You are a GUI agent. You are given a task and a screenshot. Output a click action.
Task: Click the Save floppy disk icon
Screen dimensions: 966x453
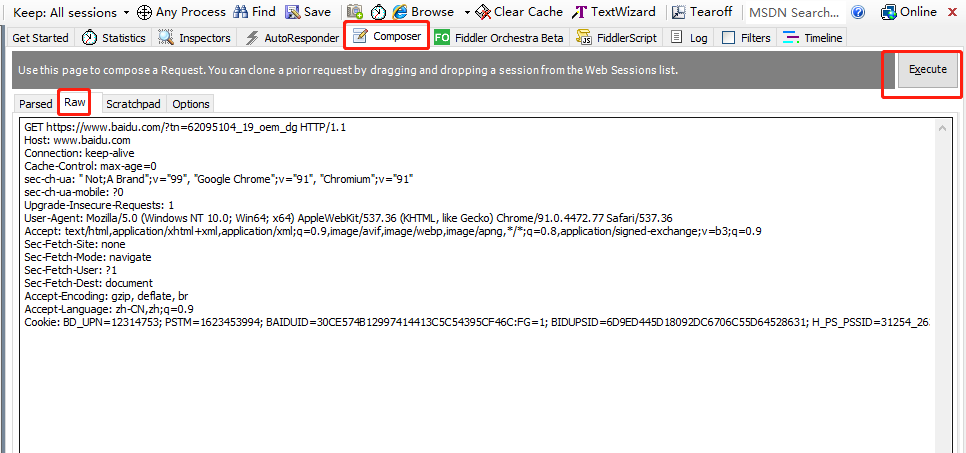(293, 12)
